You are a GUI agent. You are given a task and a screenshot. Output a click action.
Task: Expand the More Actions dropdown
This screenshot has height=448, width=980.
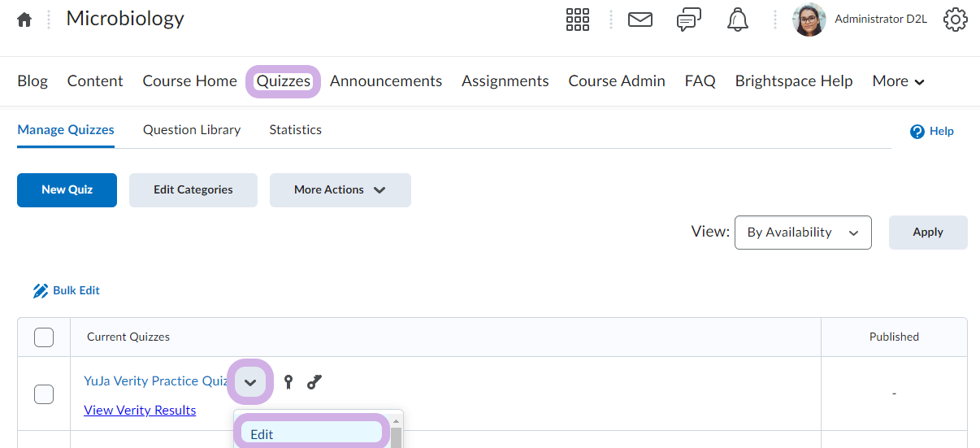(x=340, y=189)
